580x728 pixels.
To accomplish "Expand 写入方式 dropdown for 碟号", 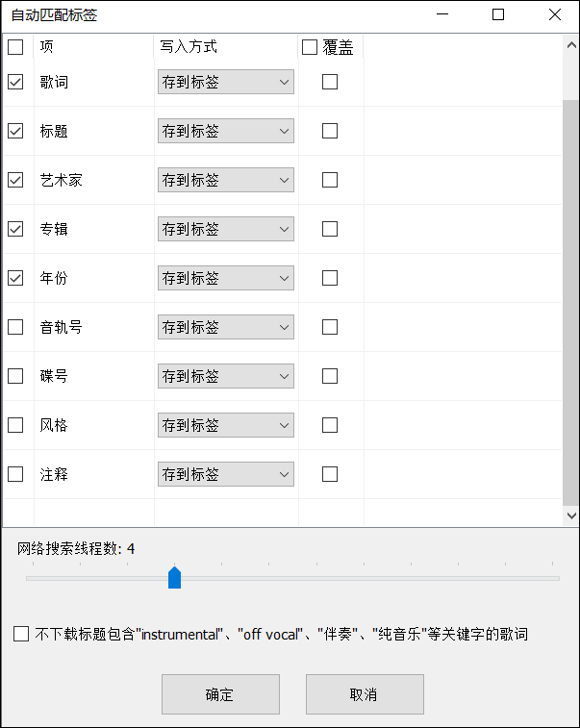I will pos(226,376).
